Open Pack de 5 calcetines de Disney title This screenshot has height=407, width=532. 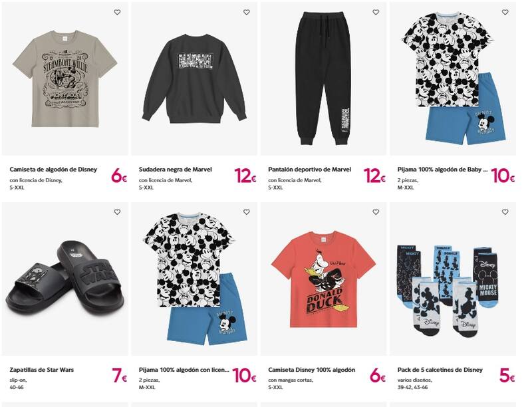pyautogui.click(x=440, y=370)
